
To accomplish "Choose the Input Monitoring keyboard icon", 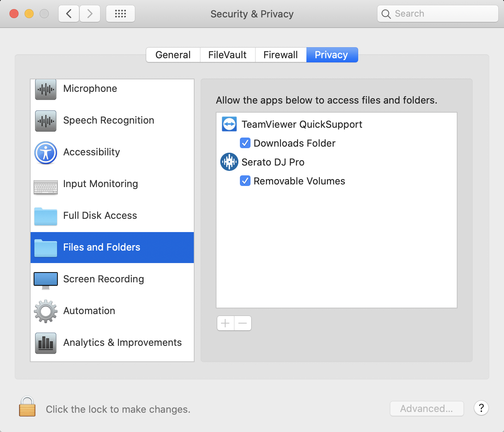I will click(46, 187).
